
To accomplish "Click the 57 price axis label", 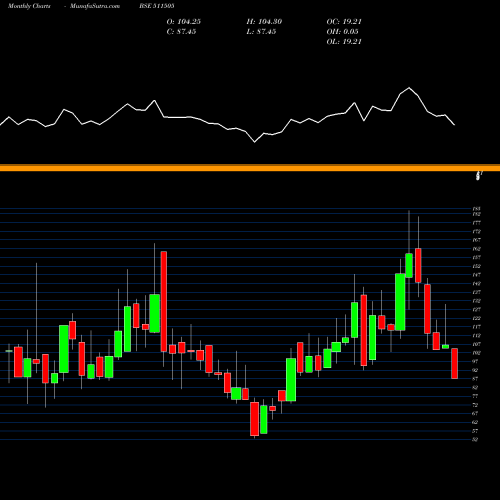I will (475, 431).
